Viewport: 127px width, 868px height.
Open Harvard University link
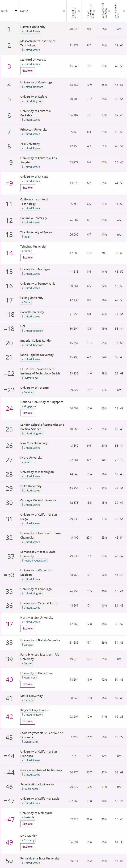pyautogui.click(x=33, y=27)
